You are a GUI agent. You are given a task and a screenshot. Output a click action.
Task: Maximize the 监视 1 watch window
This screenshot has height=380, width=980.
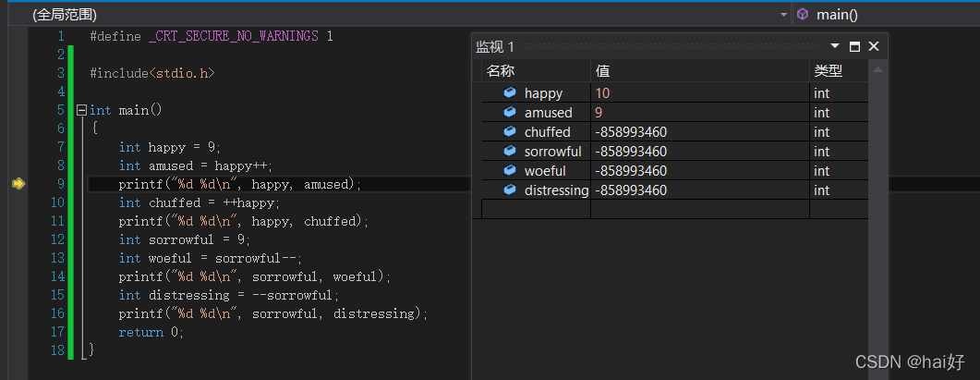[x=854, y=46]
